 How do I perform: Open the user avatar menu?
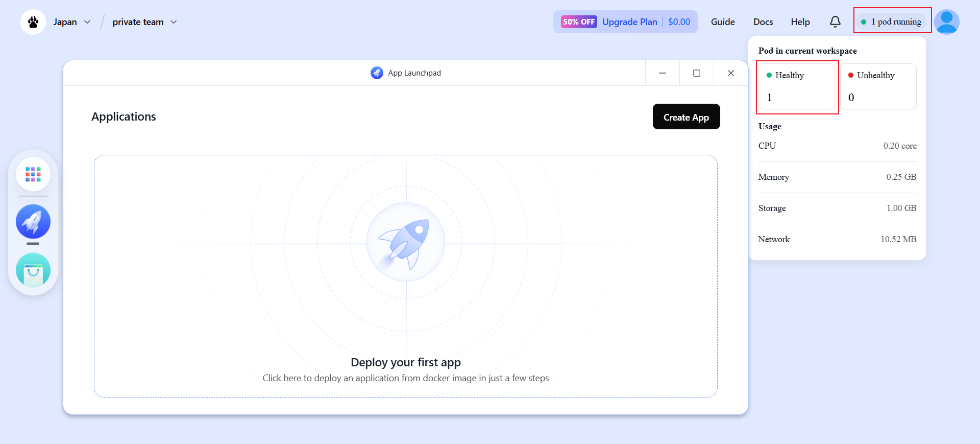pos(946,22)
